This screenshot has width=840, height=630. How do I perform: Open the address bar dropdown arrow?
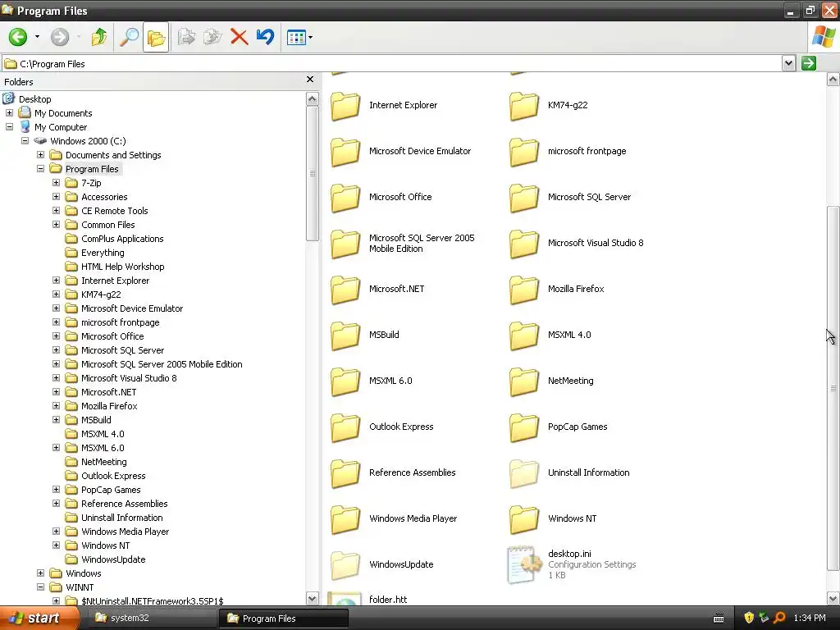click(x=788, y=63)
